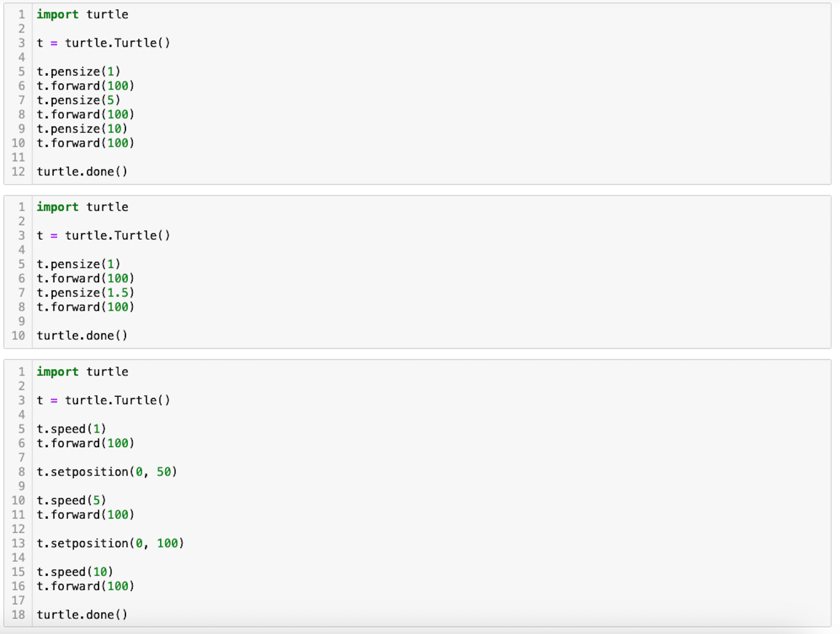Click line number 17 in third cell

point(18,600)
